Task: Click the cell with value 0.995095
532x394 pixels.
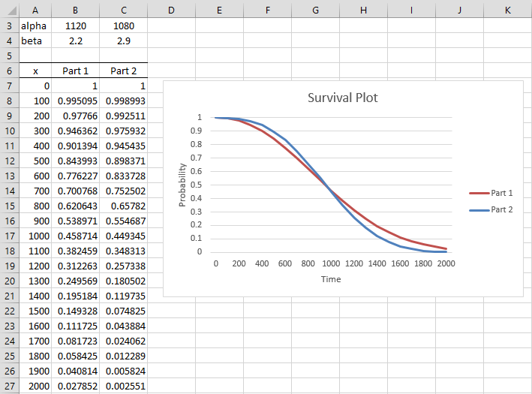Action: tap(75, 101)
